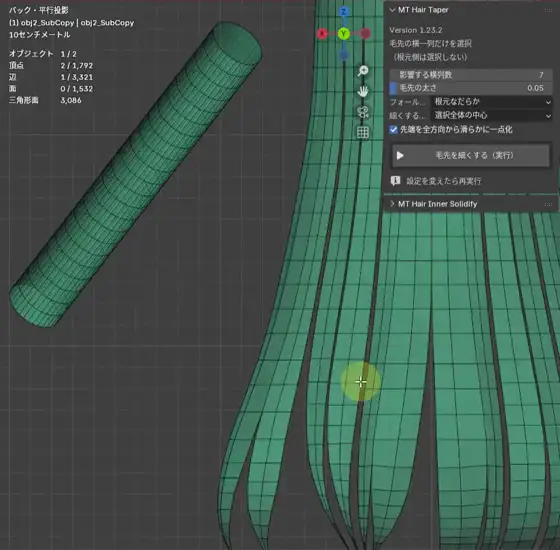Grab the MT Hair Taper panel drag handle
This screenshot has height=550, width=560.
click(548, 10)
